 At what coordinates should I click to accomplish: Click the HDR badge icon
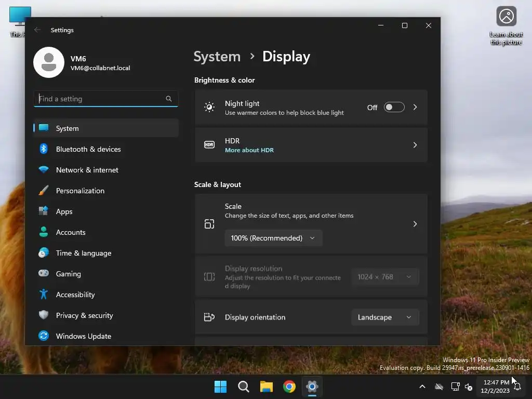pos(209,145)
